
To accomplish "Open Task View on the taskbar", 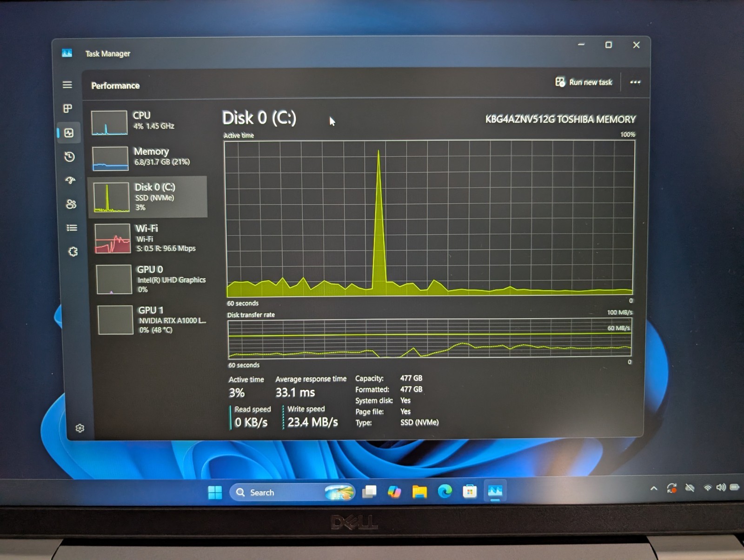I will 369,492.
